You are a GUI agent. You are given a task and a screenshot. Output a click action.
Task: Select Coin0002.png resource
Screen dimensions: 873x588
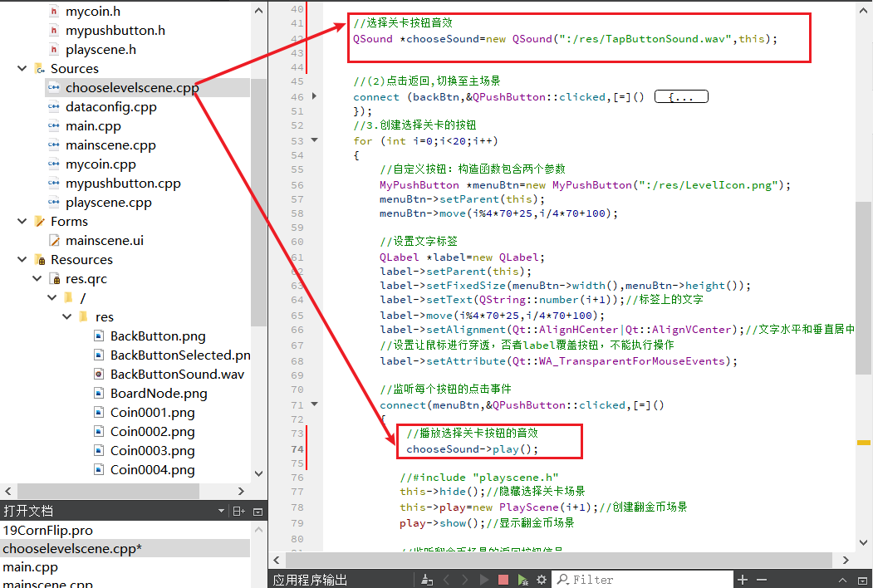pos(153,431)
